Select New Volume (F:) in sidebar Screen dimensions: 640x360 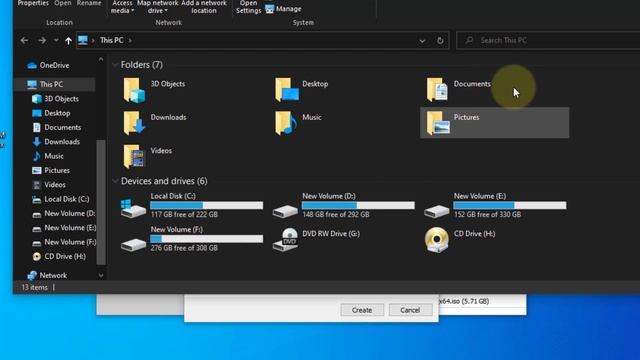coord(64,242)
